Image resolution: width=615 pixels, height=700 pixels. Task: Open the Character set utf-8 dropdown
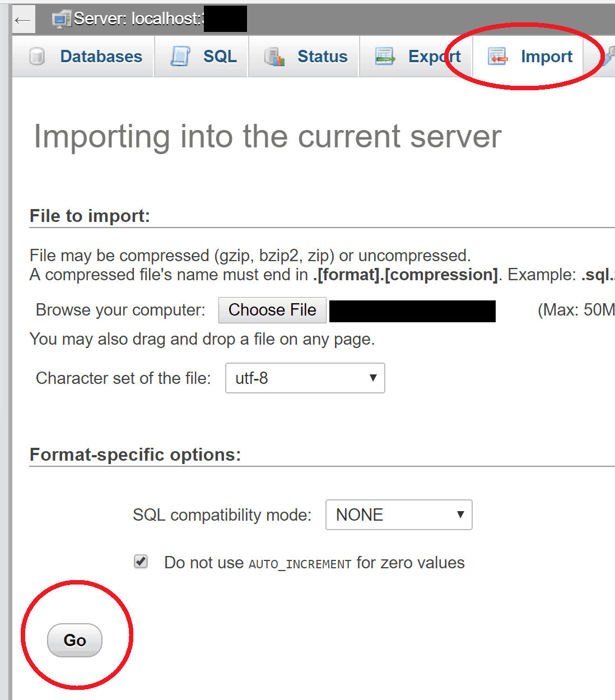pyautogui.click(x=305, y=378)
